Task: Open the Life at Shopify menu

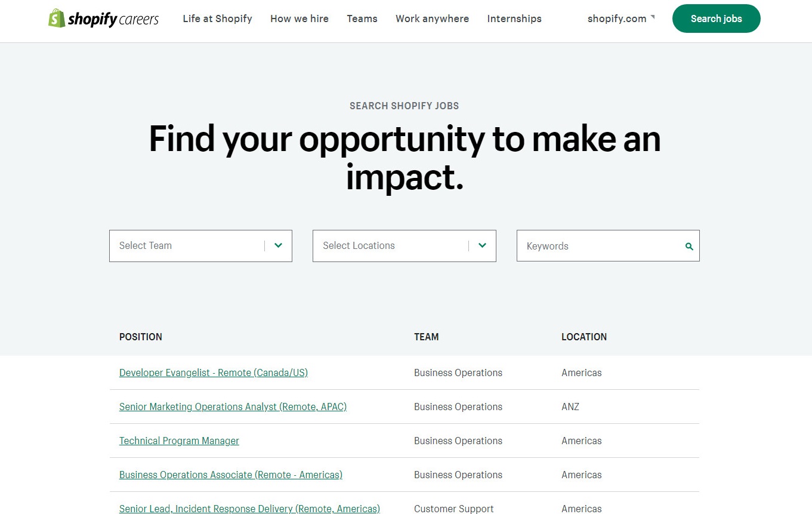Action: pyautogui.click(x=217, y=19)
